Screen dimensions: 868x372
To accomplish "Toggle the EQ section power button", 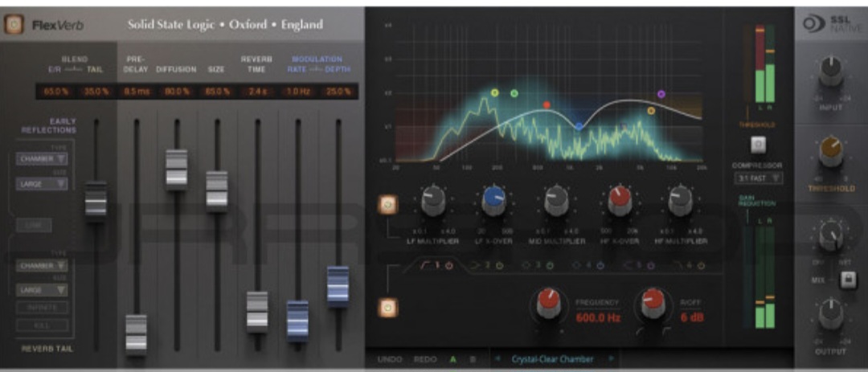I will [x=387, y=307].
